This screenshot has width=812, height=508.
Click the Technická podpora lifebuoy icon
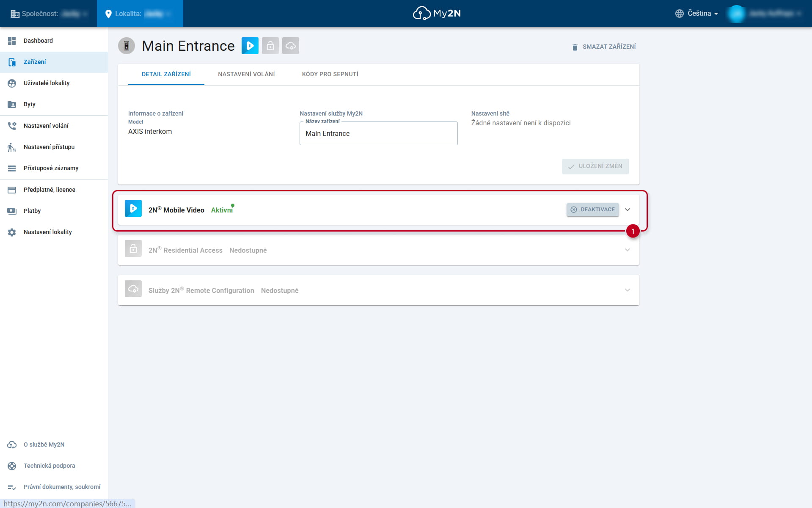point(12,466)
